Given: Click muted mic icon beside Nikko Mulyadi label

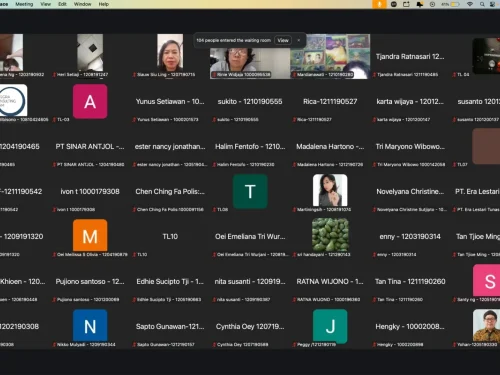Looking at the screenshot, I should tap(54, 344).
